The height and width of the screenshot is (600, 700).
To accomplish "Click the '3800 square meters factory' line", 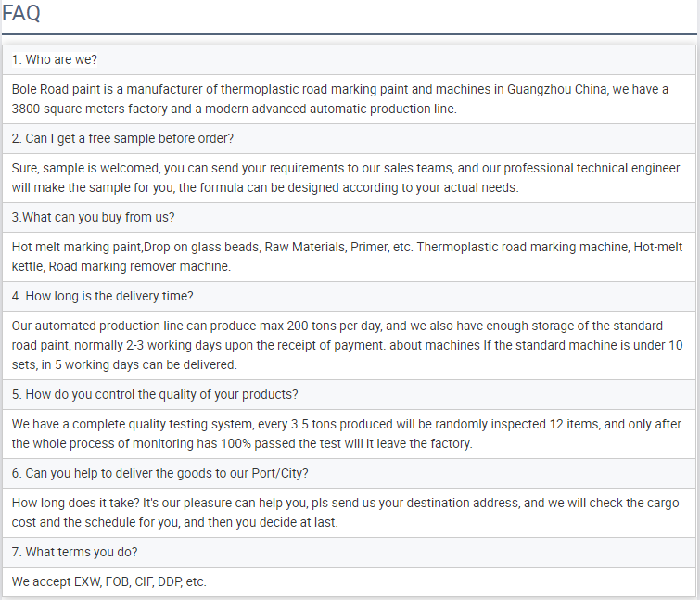I will click(x=234, y=109).
